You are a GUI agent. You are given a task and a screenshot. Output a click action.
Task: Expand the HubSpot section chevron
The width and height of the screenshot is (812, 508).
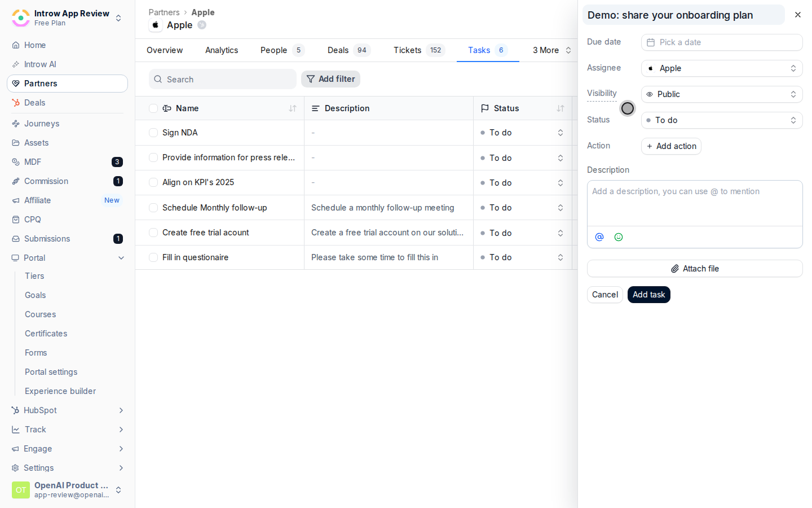click(x=121, y=410)
